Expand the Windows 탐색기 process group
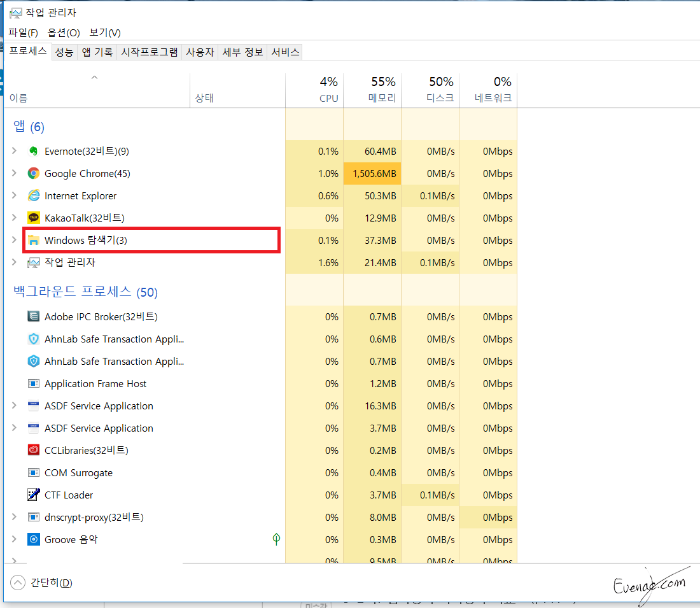 [x=14, y=240]
